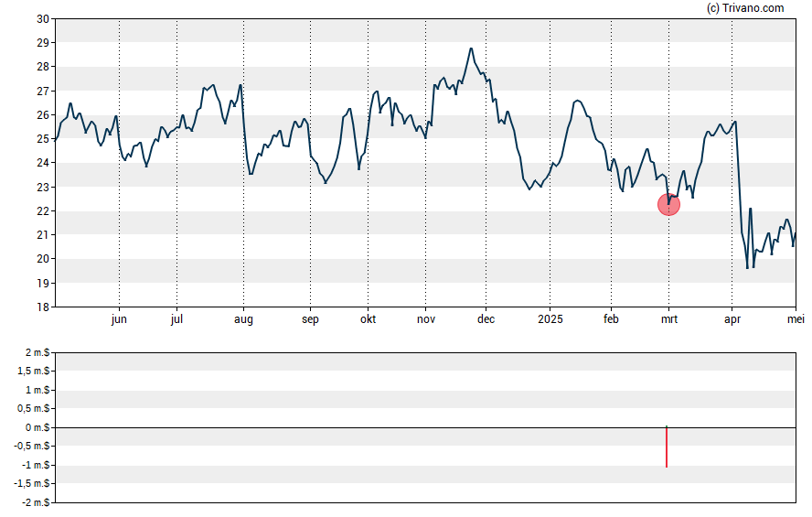Click the price axis value 30

point(43,19)
